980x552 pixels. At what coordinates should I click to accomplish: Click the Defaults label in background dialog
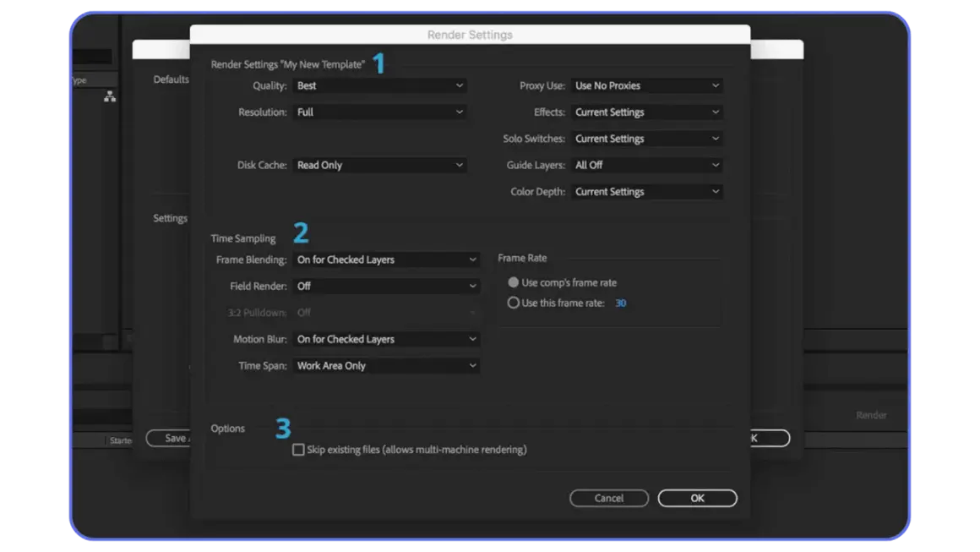point(171,79)
